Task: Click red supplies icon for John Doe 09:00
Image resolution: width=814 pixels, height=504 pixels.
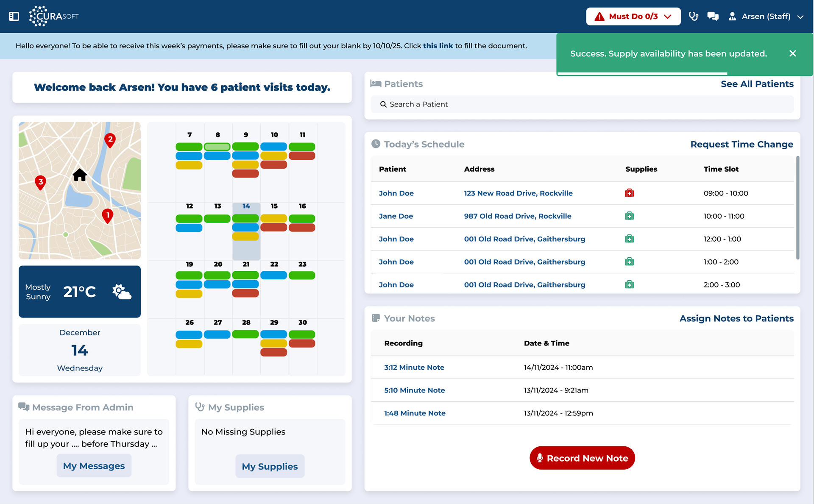Action: (x=629, y=193)
